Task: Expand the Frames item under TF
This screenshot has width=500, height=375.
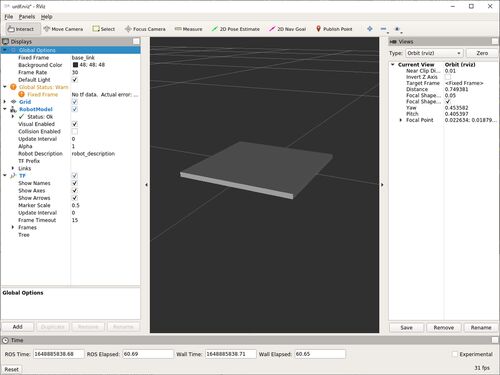Action: [13, 227]
